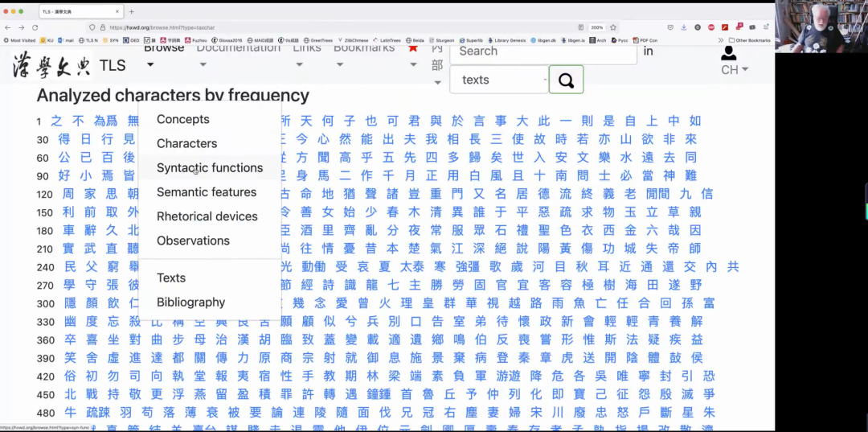868x432 pixels.
Task: Open the Firefox hamburger application menu
Action: 766,27
